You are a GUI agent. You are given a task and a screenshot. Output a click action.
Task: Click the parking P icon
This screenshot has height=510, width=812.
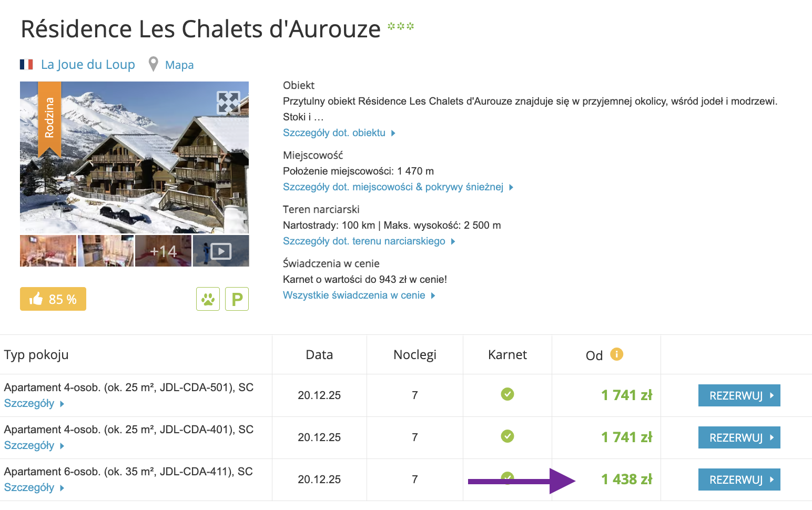point(237,299)
